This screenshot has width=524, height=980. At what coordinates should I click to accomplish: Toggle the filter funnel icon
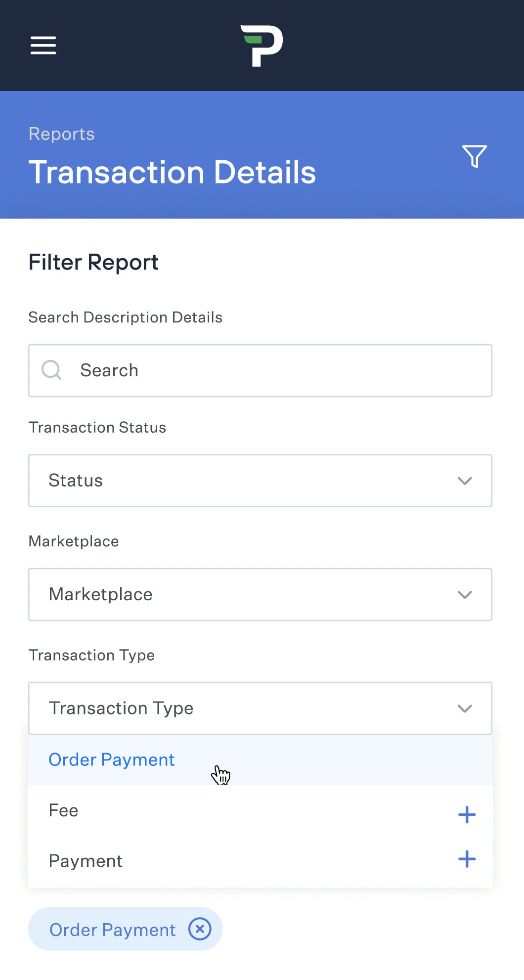click(x=475, y=156)
